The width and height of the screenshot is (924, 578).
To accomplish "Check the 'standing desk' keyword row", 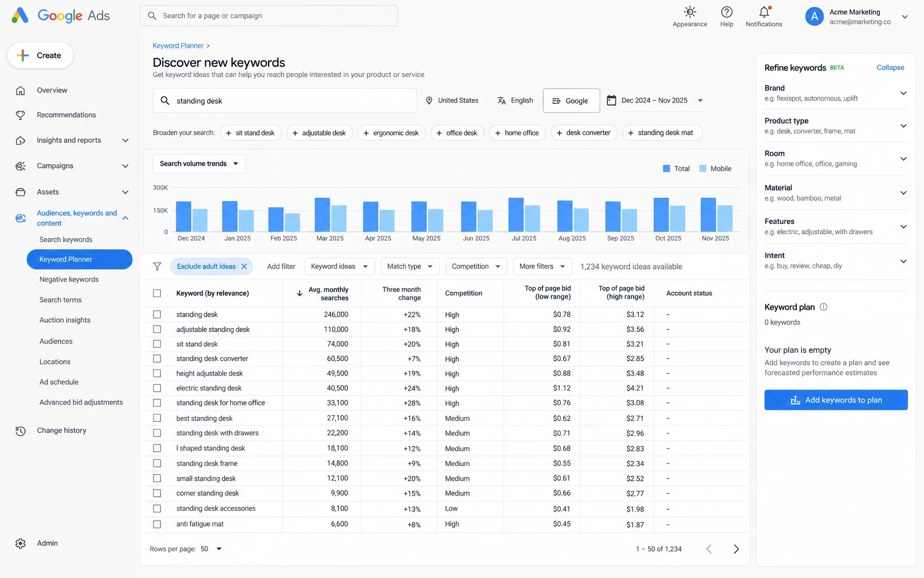I will [x=157, y=314].
